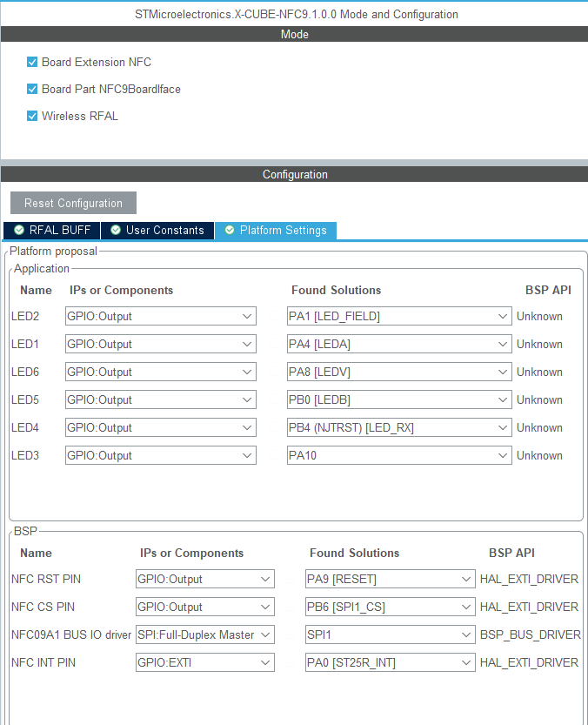The height and width of the screenshot is (725, 588).
Task: Click Unknown BSP API text for LED2
Action: pos(539,316)
